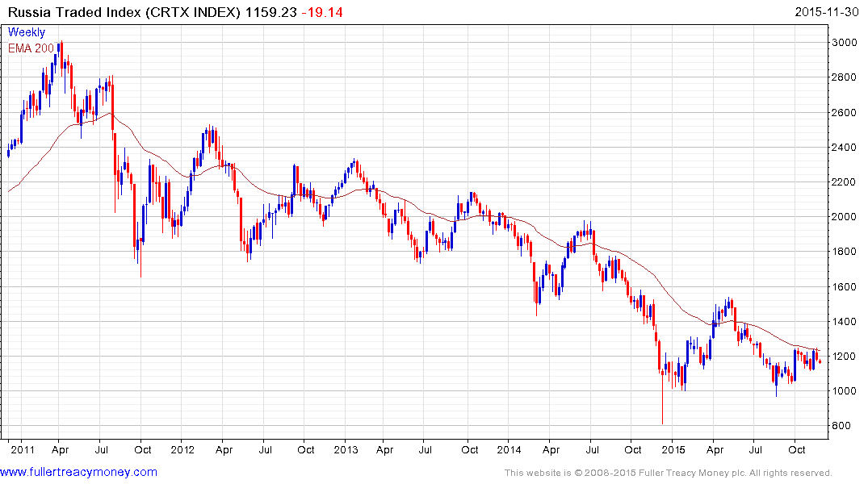
Task: Click the 1200 price axis label
Action: click(845, 357)
